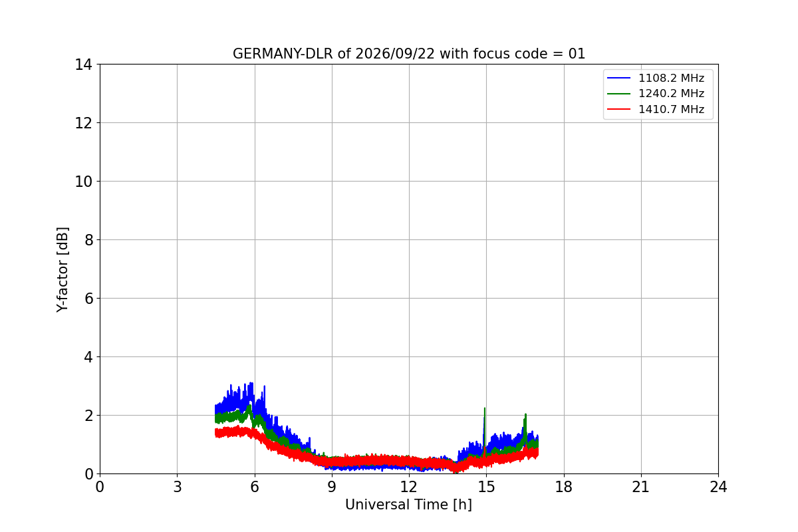Click x-axis tick label 18
Image resolution: width=798 pixels, height=532 pixels.
(x=564, y=487)
